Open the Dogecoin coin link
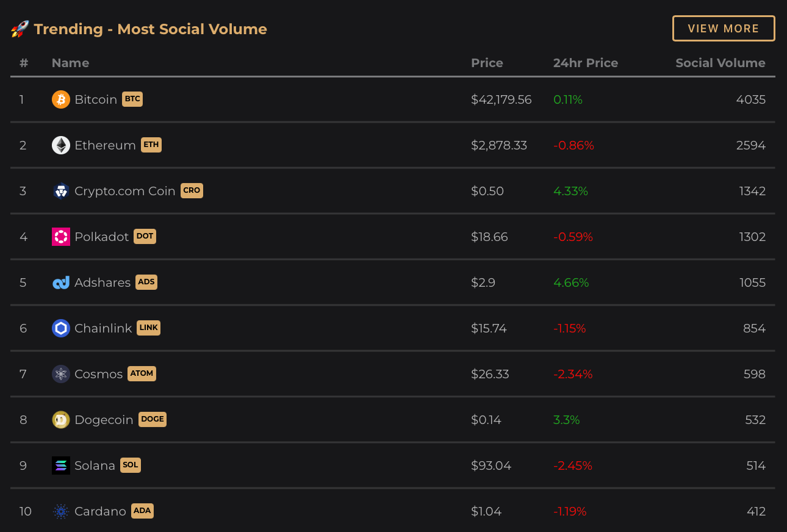 (x=104, y=420)
